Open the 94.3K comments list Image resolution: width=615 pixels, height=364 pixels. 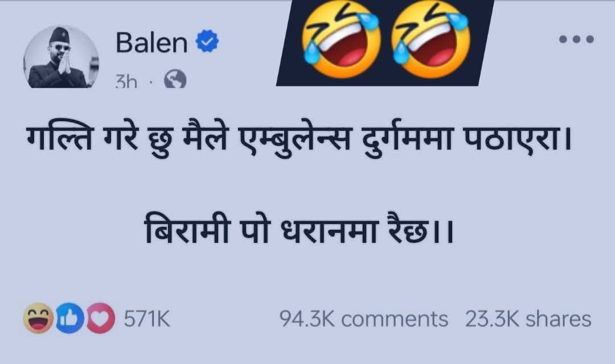pos(363,318)
